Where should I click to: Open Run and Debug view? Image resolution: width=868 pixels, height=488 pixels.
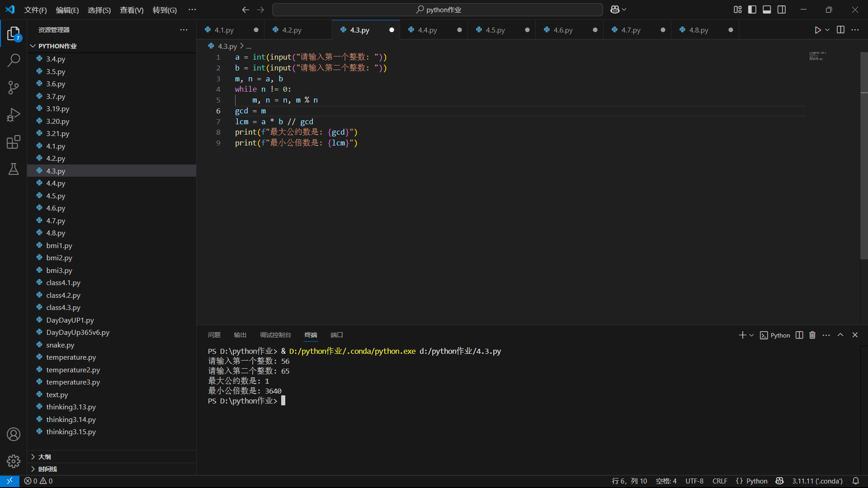[14, 115]
